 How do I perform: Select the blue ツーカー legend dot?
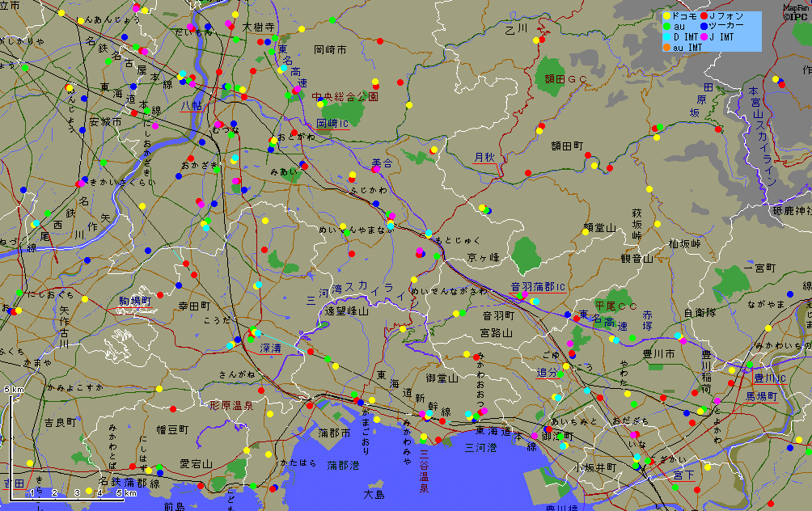tap(704, 27)
